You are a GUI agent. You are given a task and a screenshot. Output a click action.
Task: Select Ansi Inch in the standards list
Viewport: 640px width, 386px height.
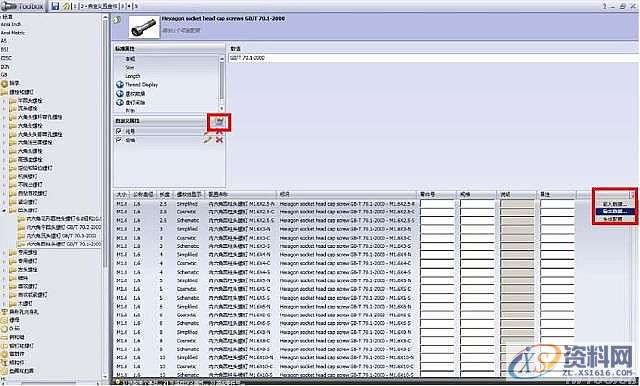pos(11,24)
